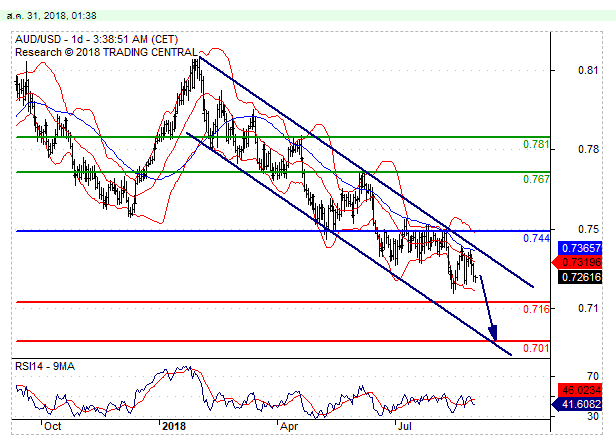The image size is (616, 448).
Task: Click the red price tag 0.73196
Action: point(578,262)
